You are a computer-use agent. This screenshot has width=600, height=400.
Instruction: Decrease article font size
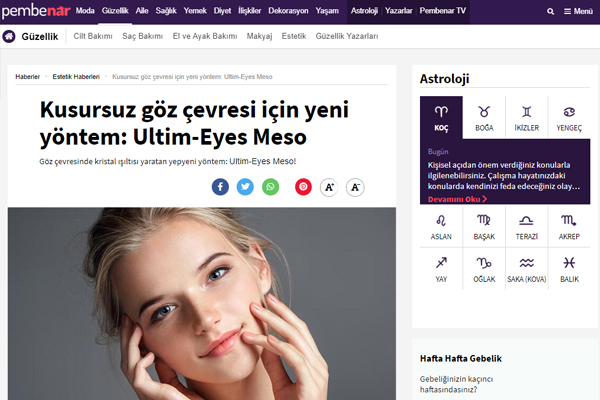[354, 187]
